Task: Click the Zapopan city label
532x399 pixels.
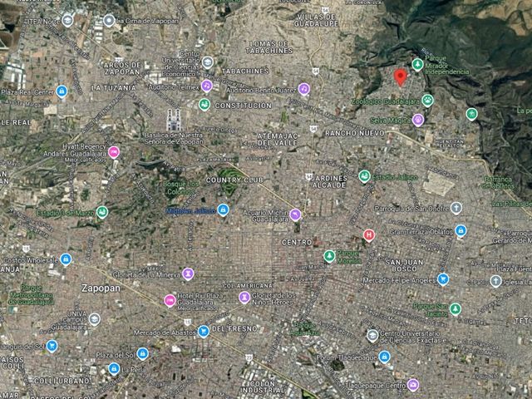Action: tap(101, 288)
